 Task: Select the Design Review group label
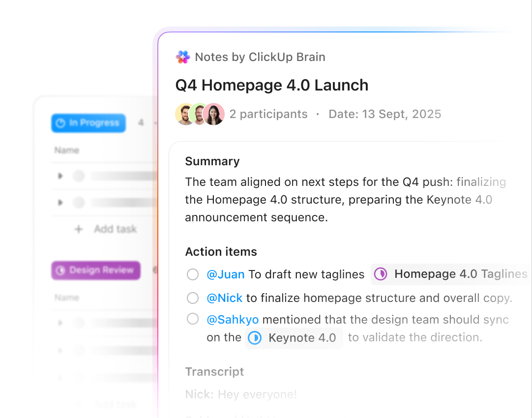[95, 270]
